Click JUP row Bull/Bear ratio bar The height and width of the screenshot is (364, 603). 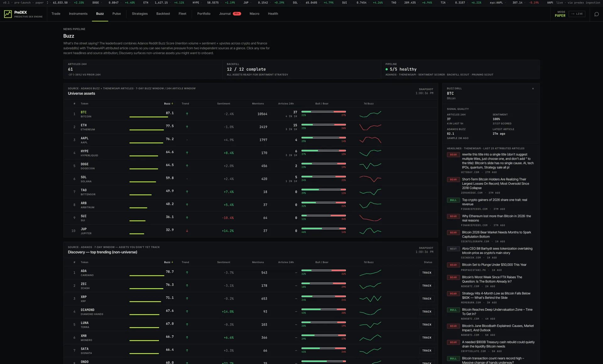[323, 228]
